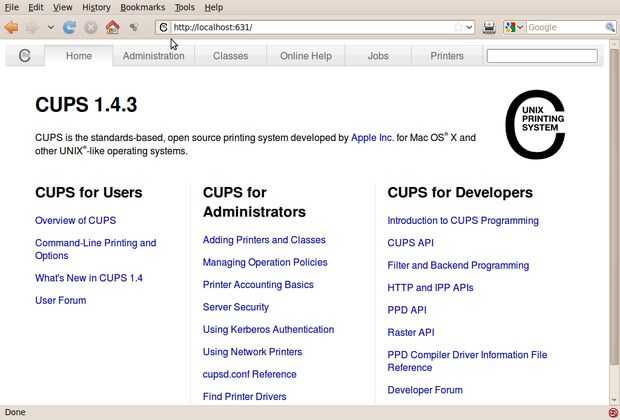The height and width of the screenshot is (420, 620).
Task: Open the PPD API link
Action: coord(407,310)
